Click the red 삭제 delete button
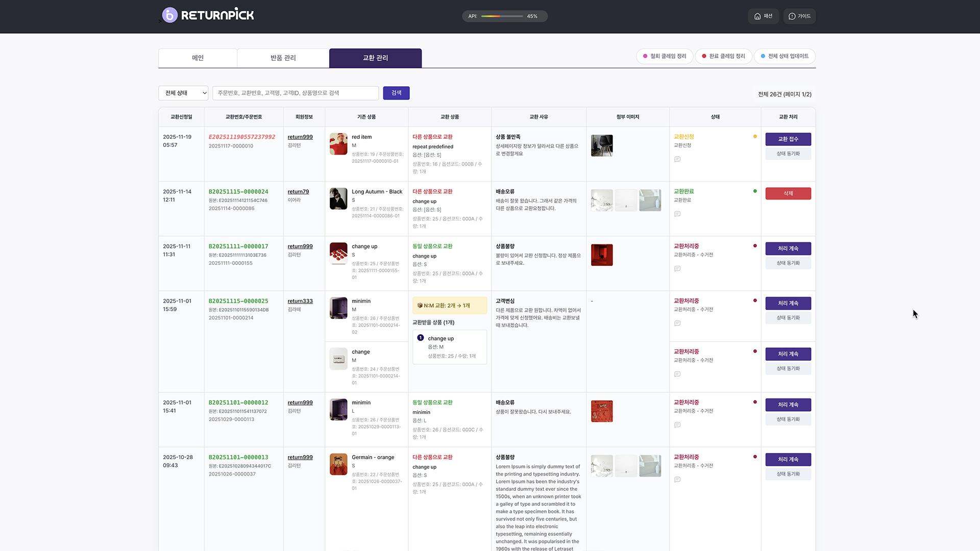 pos(788,193)
